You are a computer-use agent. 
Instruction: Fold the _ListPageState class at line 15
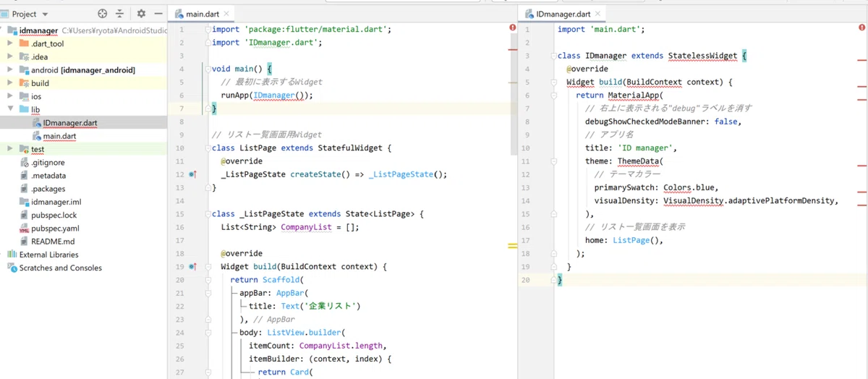point(208,215)
